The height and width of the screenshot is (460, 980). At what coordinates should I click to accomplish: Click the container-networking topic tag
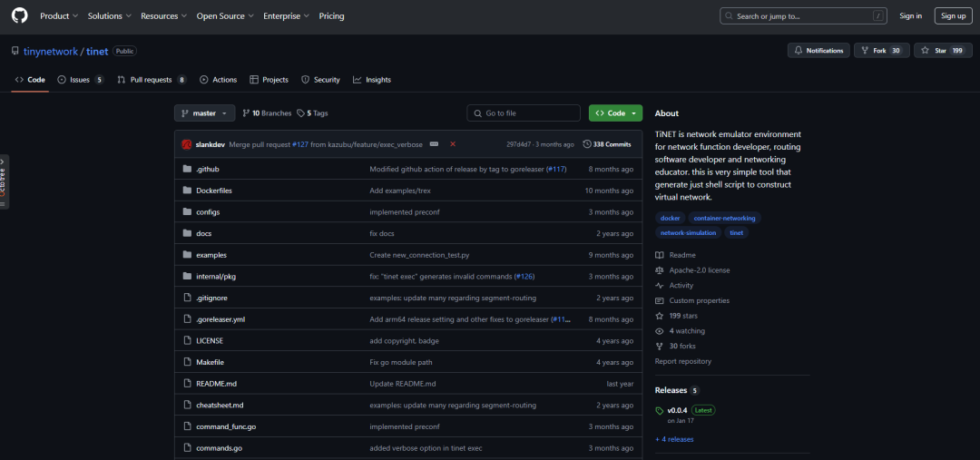click(x=724, y=218)
